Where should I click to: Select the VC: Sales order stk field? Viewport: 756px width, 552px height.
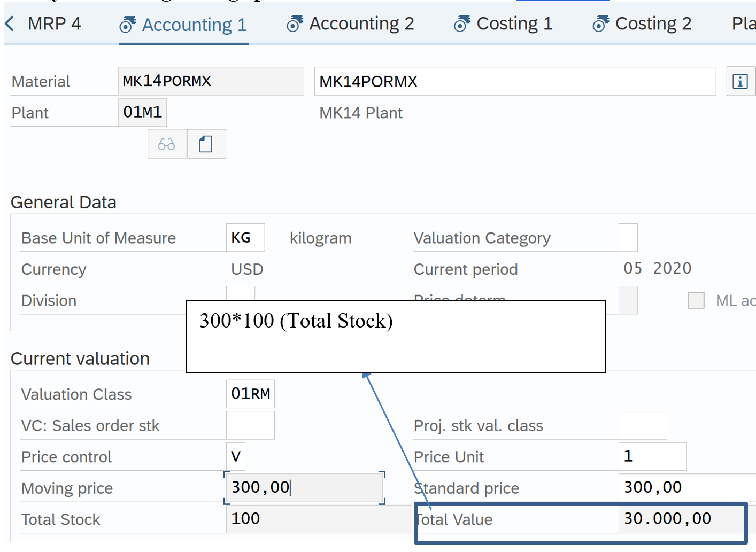(250, 425)
